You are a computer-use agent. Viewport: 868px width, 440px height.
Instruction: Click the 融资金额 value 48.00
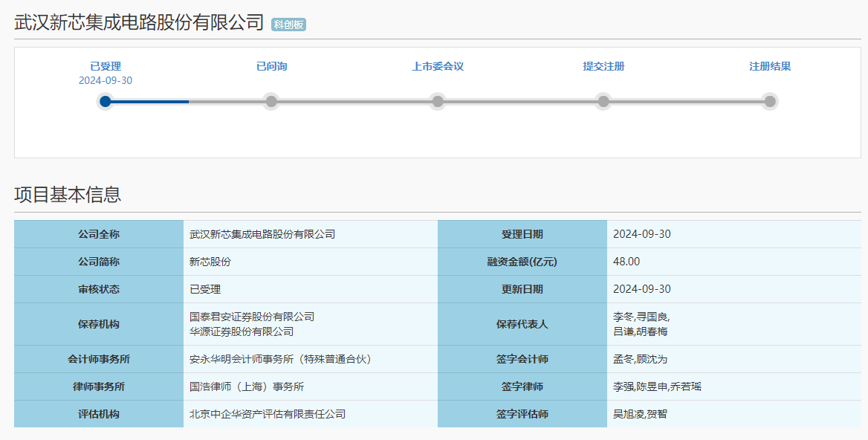(x=626, y=262)
